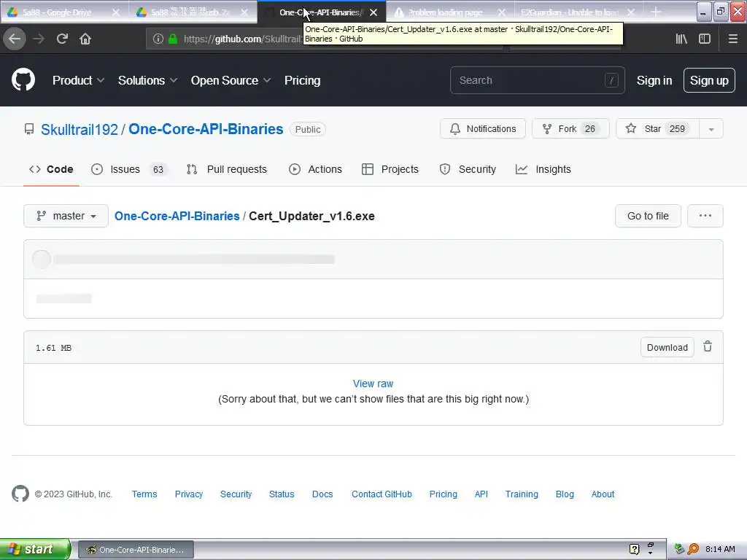
Task: Open the Terms footer link
Action: coord(144,494)
